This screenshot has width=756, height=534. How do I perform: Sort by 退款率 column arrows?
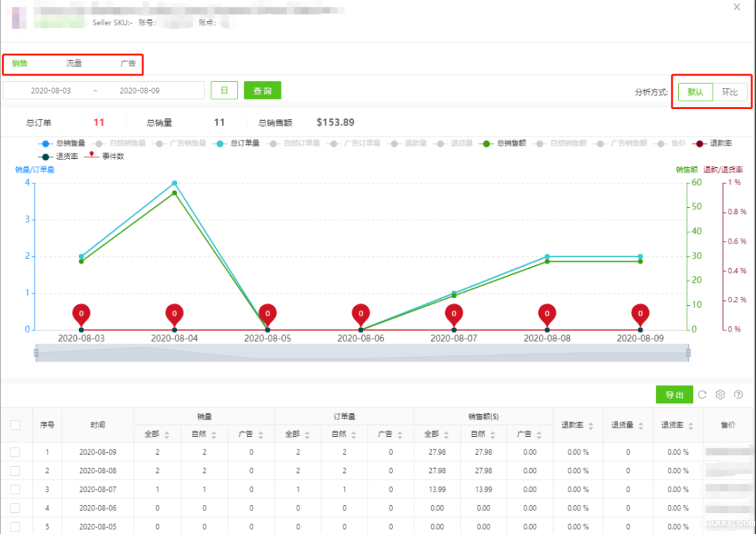pyautogui.click(x=591, y=426)
